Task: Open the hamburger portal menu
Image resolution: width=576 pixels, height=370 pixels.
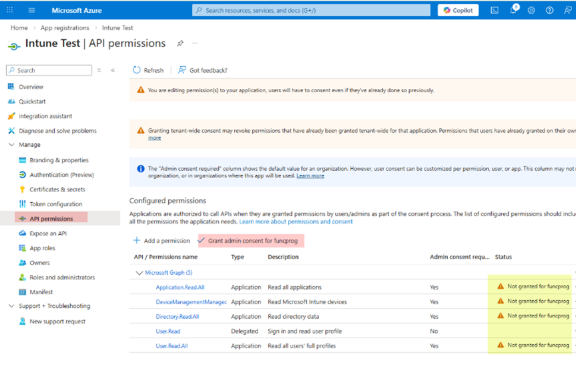Action: [x=32, y=10]
